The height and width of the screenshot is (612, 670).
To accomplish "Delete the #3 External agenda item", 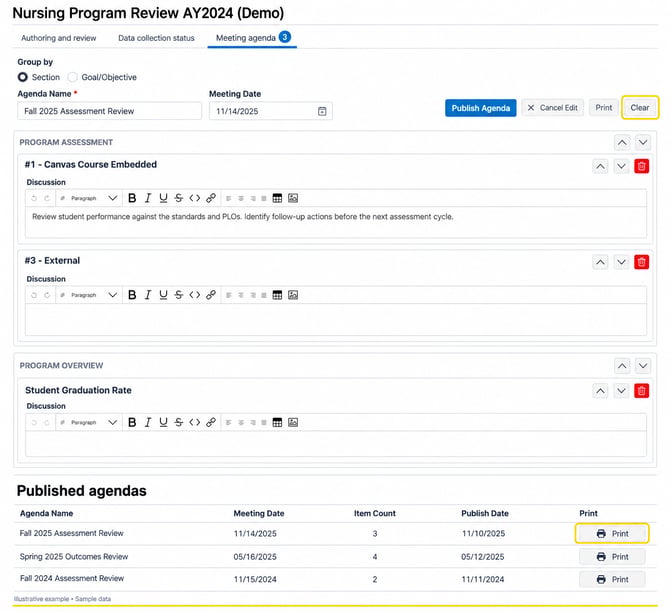I will tap(641, 262).
